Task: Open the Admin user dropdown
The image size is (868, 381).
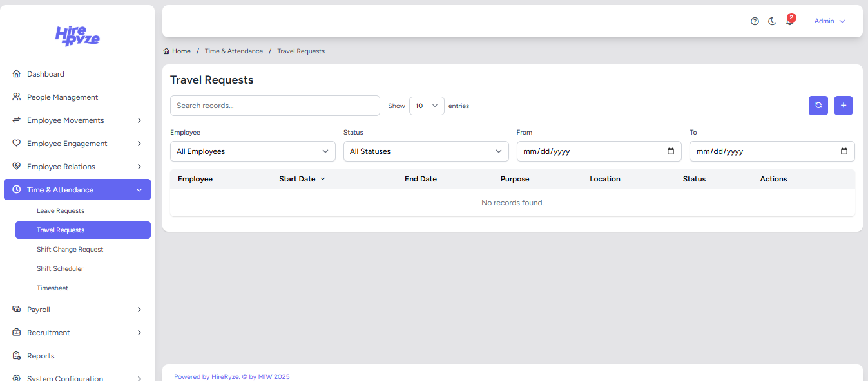Action: (829, 21)
